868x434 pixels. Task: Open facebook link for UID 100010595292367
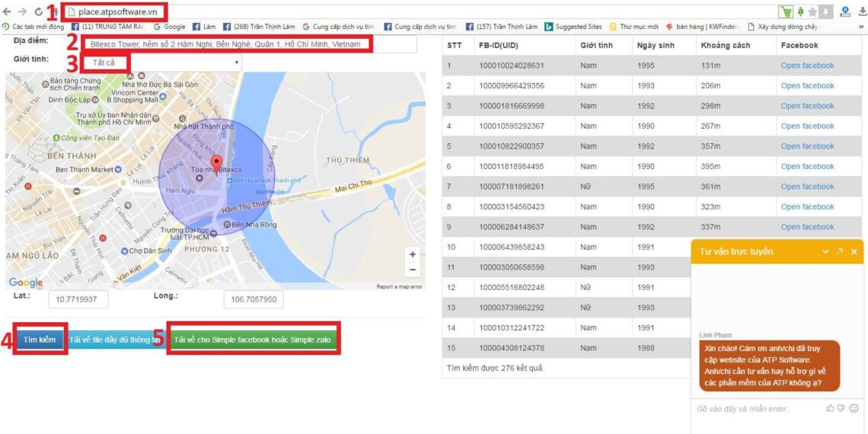[807, 126]
